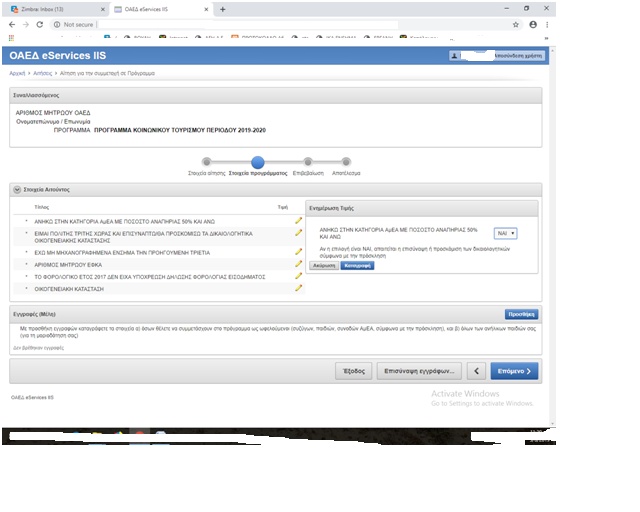Click pencil icon for ΕΙΜΑΙ ΠΟΛΙΤΗΣ ΤΡΙΤΗΣ ΧΩΡΑΣ row
640x512 pixels.
298,233
